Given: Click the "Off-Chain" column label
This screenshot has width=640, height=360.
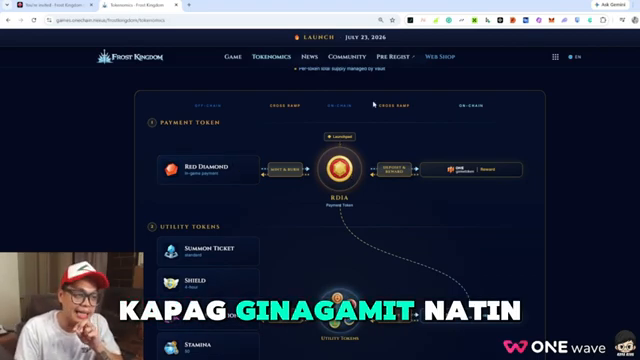Looking at the screenshot, I should 208,106.
